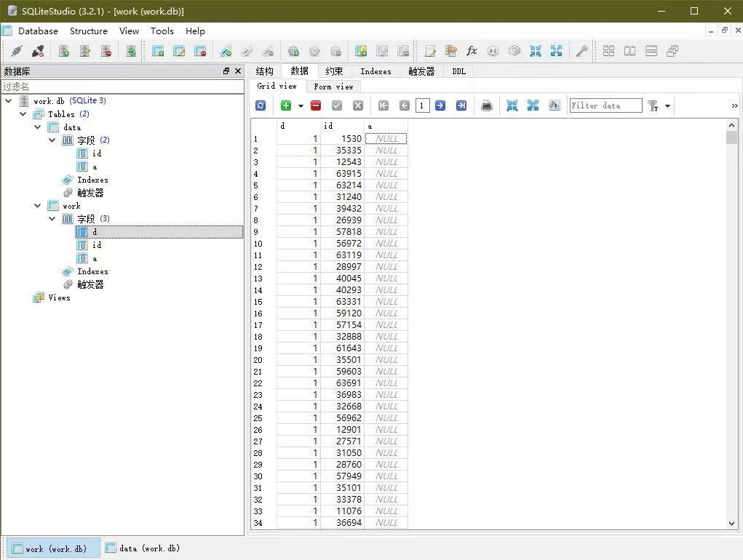Screen dimensions: 743x560
Task: Add a database with the green plus icon
Action: pos(63,51)
